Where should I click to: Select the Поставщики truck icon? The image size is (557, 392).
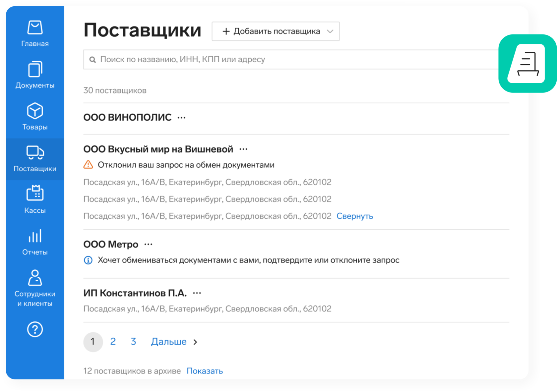[35, 152]
